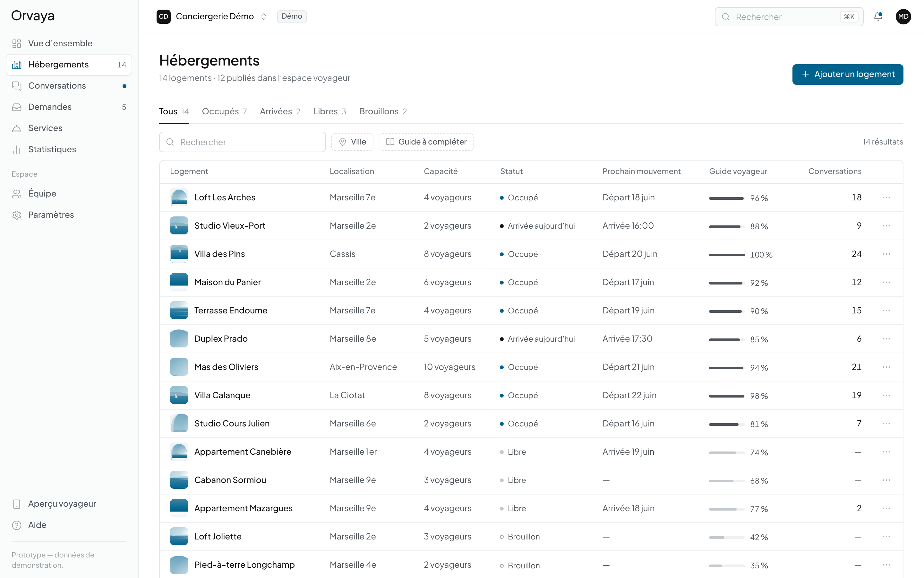
Task: Click the notifications bell icon
Action: tap(878, 16)
